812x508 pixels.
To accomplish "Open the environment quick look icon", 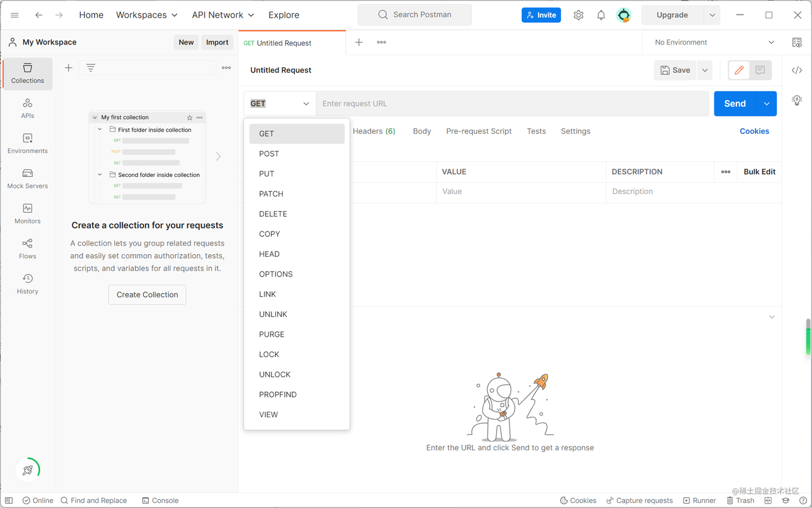I will coord(797,42).
